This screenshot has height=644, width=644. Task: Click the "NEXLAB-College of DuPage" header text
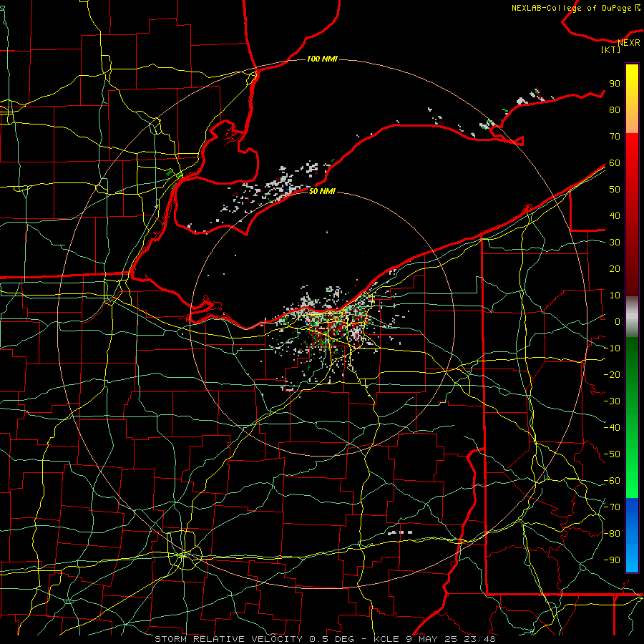(x=571, y=8)
